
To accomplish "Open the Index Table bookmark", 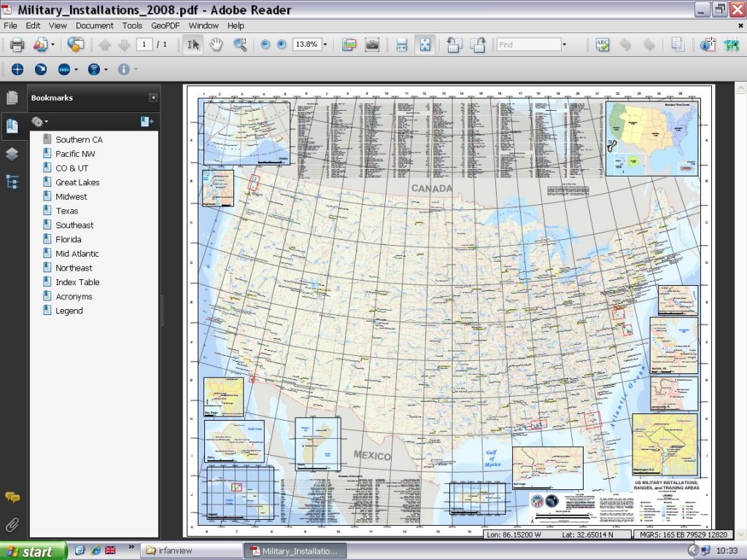I will pyautogui.click(x=77, y=282).
